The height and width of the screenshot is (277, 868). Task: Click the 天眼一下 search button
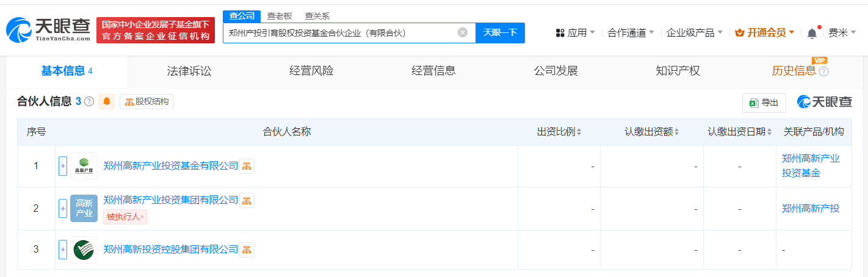tap(500, 33)
